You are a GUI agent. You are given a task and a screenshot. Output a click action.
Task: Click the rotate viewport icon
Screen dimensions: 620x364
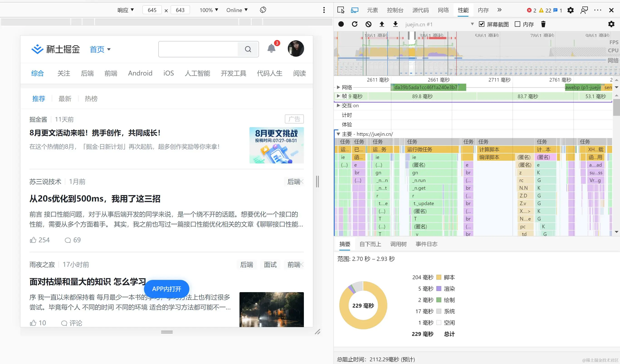click(x=263, y=10)
